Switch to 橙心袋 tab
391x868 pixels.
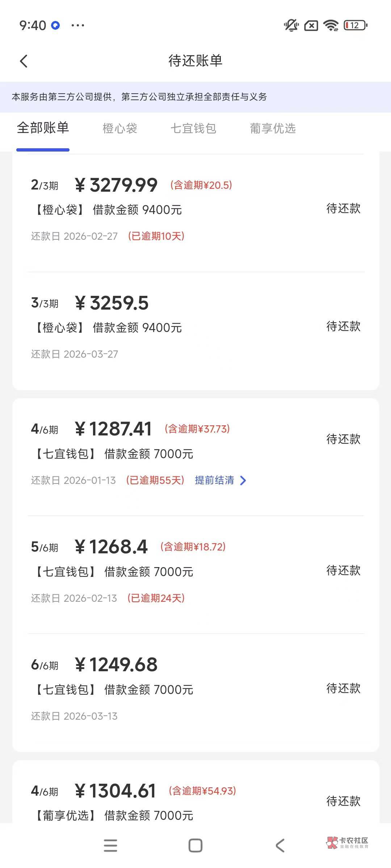pos(120,128)
